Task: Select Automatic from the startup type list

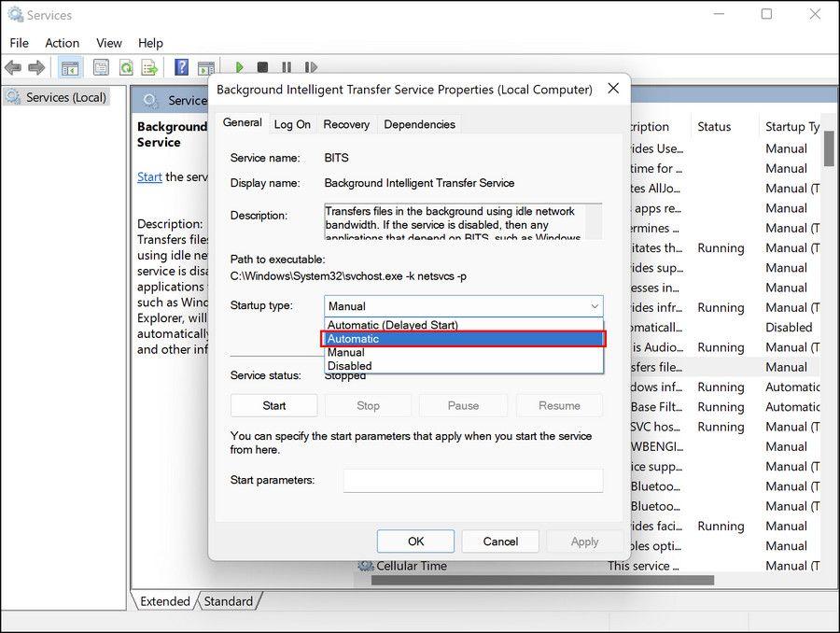Action: (x=463, y=339)
